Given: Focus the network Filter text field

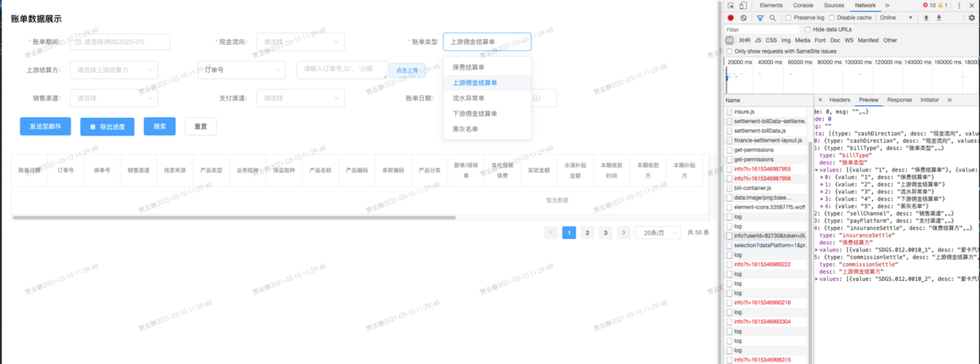Looking at the screenshot, I should pyautogui.click(x=762, y=29).
